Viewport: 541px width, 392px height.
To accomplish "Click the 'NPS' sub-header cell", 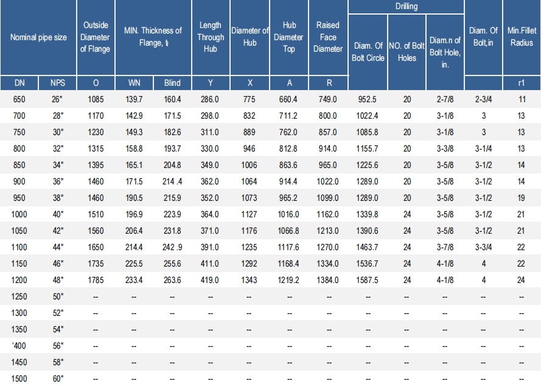I will tap(58, 83).
